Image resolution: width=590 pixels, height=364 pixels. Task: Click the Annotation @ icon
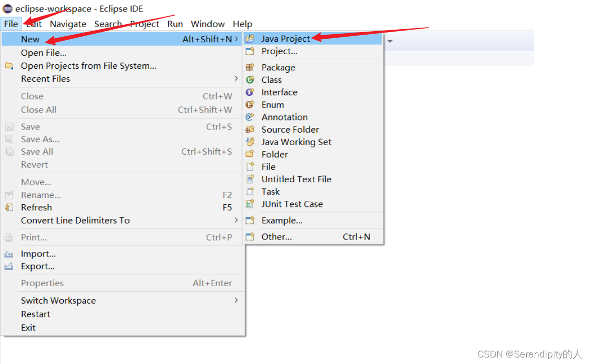[250, 117]
